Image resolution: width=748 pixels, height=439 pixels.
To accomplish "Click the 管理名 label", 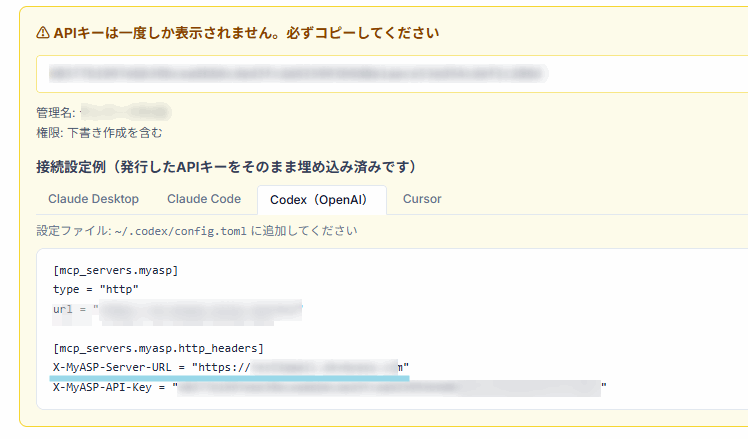I will click(x=55, y=113).
